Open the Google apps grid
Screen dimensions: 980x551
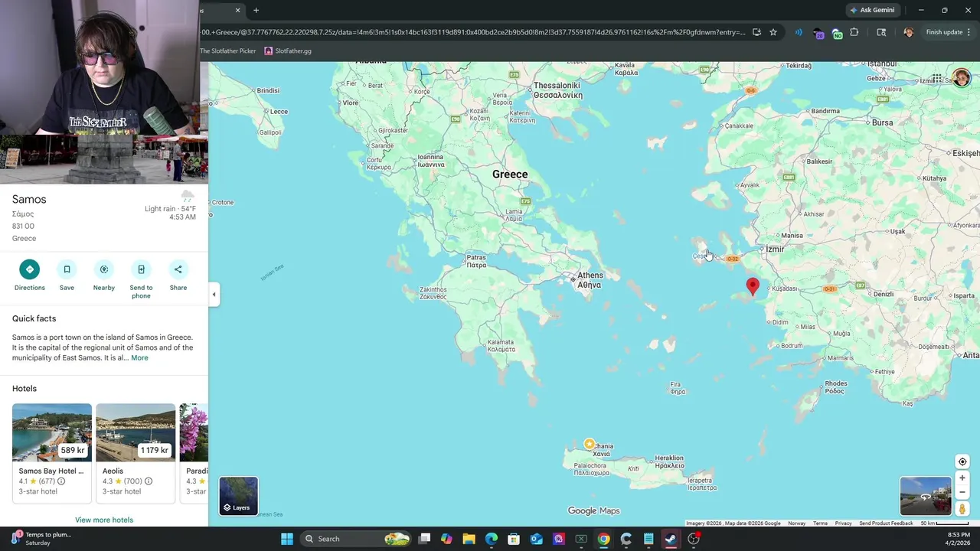tap(936, 79)
